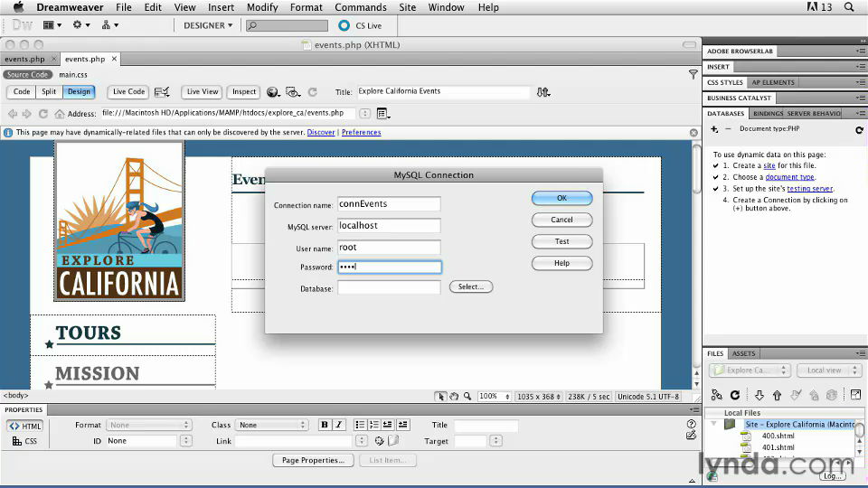This screenshot has width=868, height=488.
Task: Switch to the Bindings tab
Action: (x=768, y=114)
